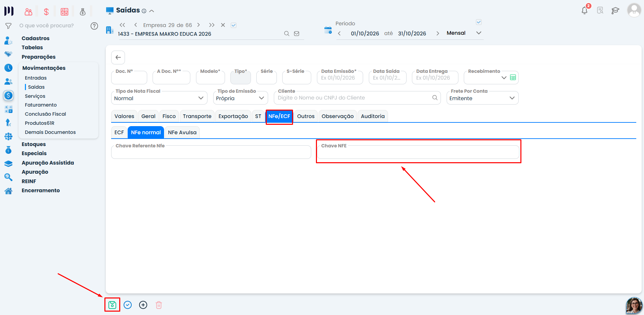Screen dimensions: 644x315
Task: Go to next company arrow
Action: tap(199, 25)
